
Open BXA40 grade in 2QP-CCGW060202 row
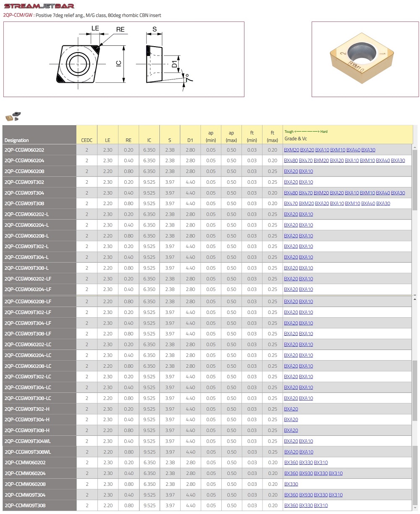(x=353, y=150)
